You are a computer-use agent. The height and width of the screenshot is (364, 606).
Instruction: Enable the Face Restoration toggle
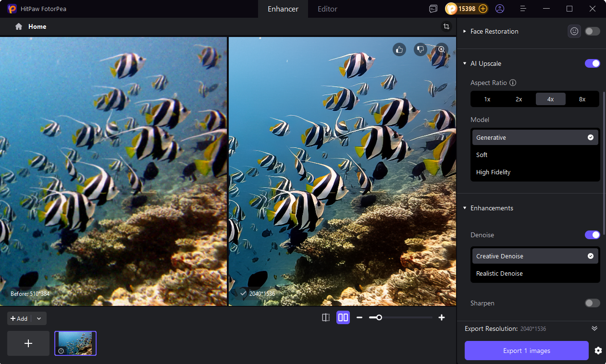tap(592, 31)
